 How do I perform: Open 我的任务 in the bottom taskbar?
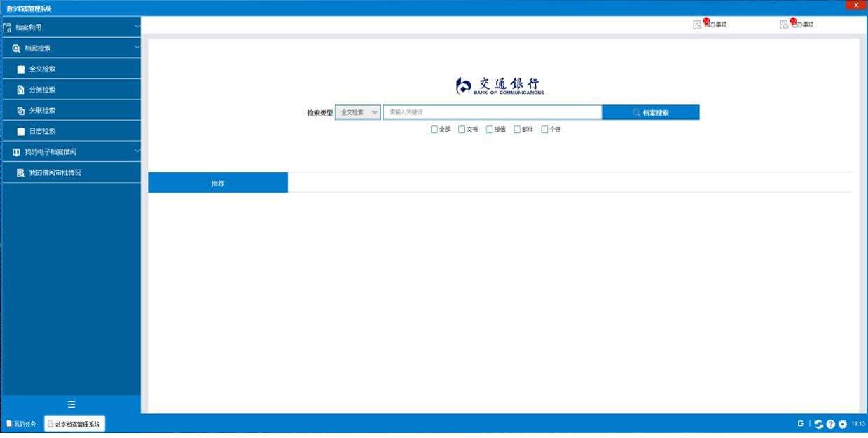click(x=22, y=424)
